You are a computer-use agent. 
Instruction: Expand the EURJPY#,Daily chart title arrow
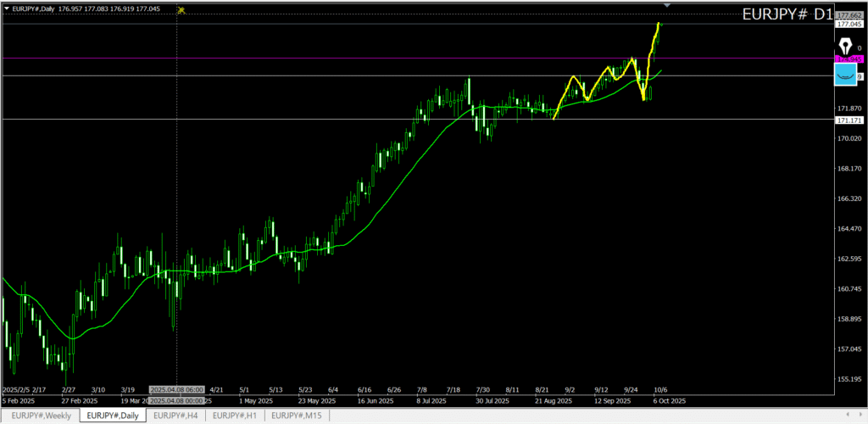[x=7, y=8]
